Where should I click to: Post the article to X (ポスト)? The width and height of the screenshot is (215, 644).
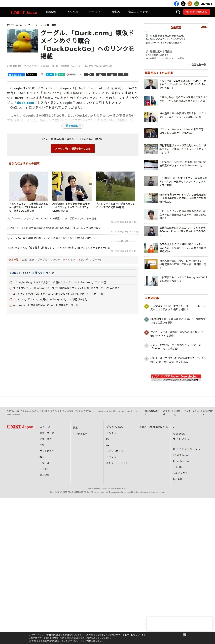pyautogui.click(x=31, y=75)
